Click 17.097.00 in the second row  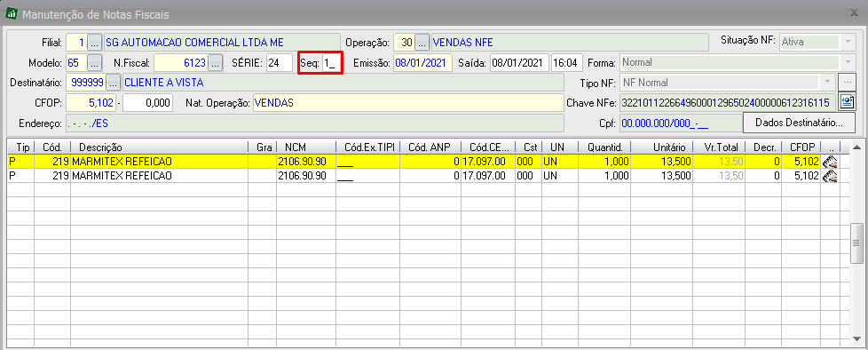[488, 176]
